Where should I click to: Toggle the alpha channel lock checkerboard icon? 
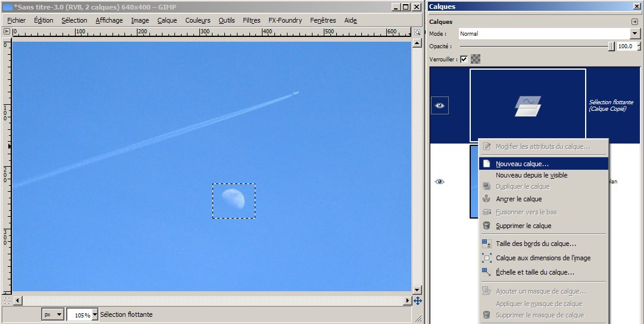(x=476, y=59)
